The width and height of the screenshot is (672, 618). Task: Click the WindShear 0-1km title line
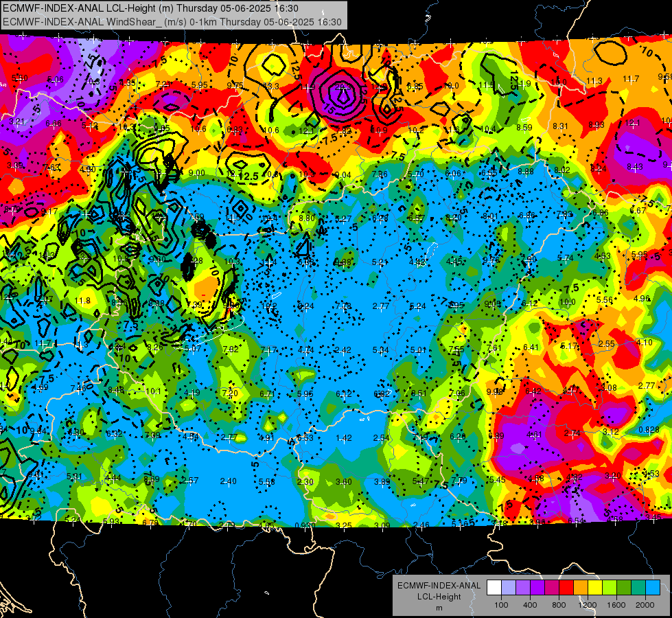point(172,22)
